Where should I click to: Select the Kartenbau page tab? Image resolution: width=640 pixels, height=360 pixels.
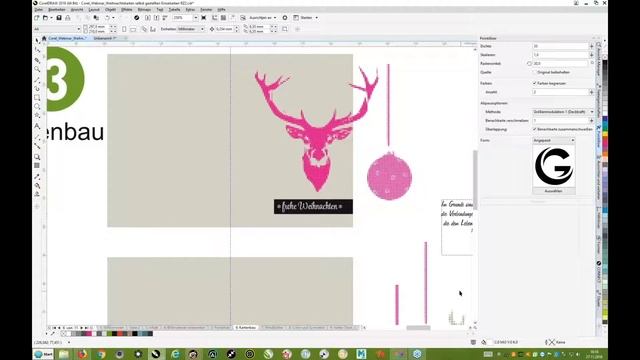tap(246, 328)
